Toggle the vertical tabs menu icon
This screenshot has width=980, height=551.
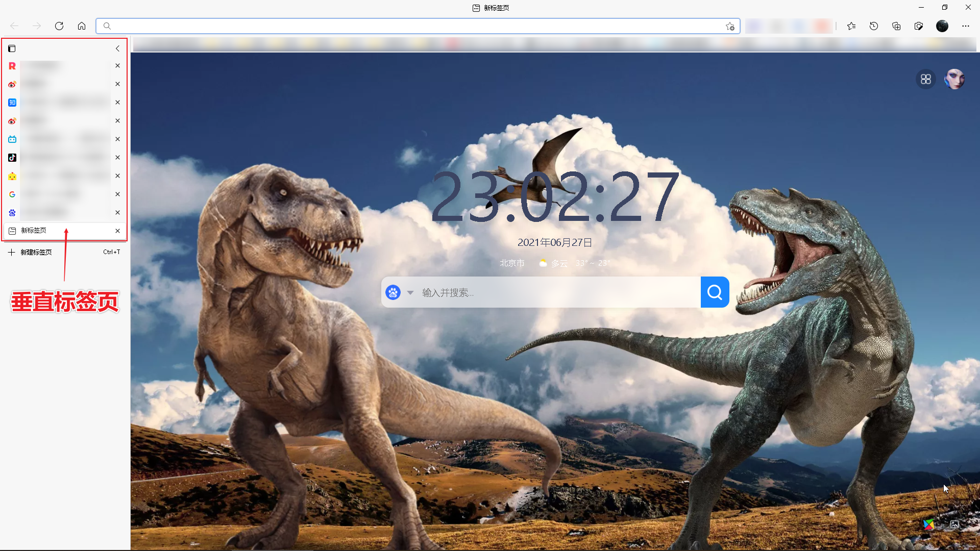click(x=12, y=48)
